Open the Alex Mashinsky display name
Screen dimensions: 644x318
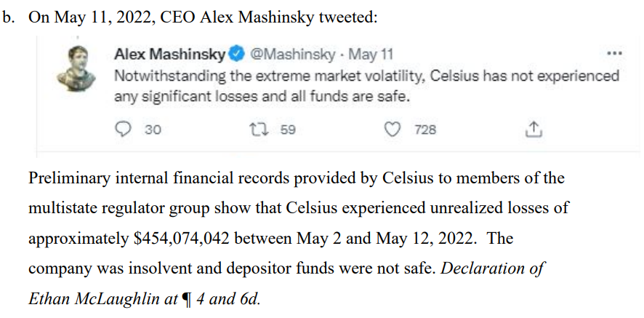point(171,54)
